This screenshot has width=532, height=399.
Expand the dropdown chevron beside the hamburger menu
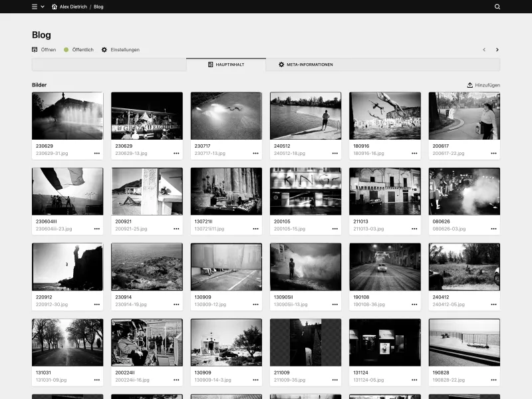[x=42, y=7]
